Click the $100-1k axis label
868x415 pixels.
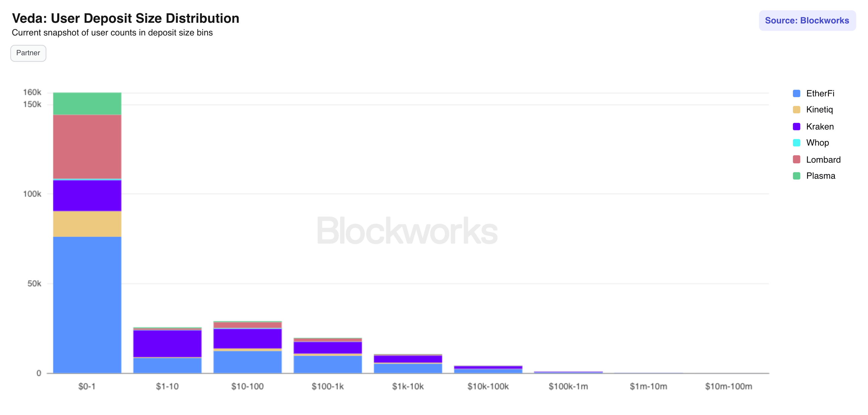coord(328,386)
